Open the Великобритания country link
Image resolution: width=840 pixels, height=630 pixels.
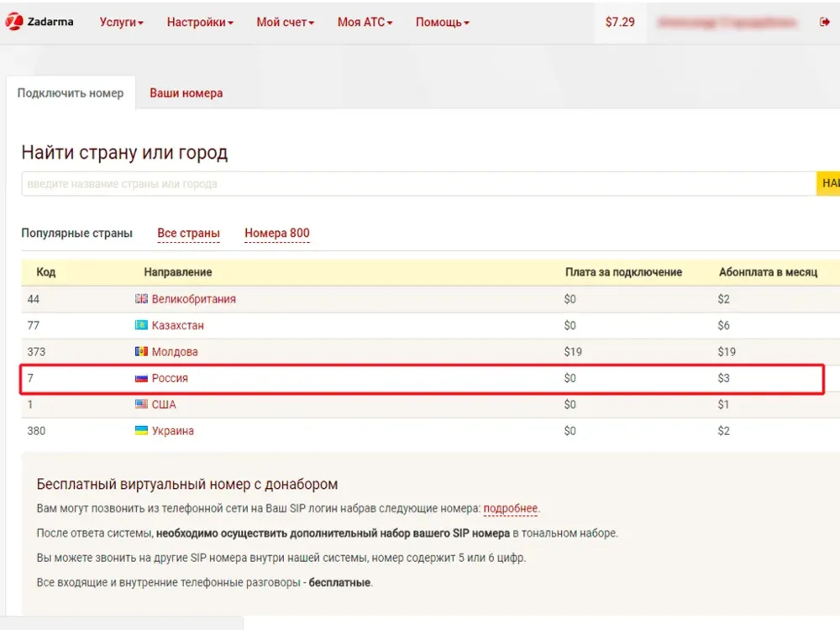(x=193, y=299)
